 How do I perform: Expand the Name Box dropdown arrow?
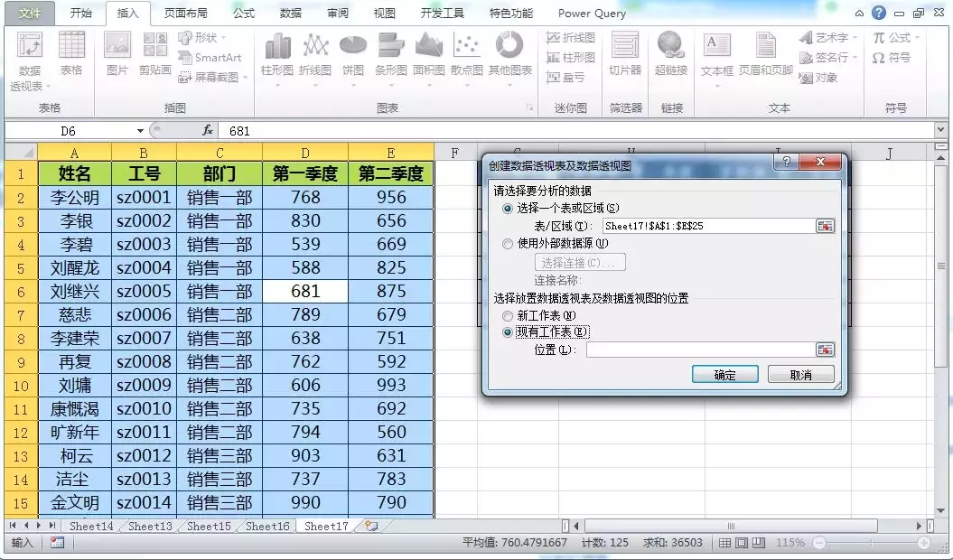[x=140, y=131]
